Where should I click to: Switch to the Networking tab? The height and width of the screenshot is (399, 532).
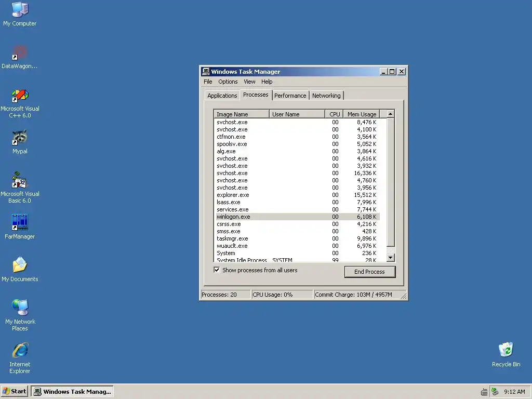click(326, 96)
